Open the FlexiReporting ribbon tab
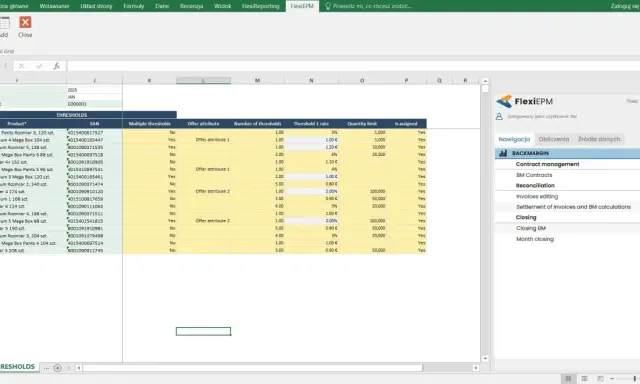This screenshot has height=384, width=640. (x=260, y=6)
